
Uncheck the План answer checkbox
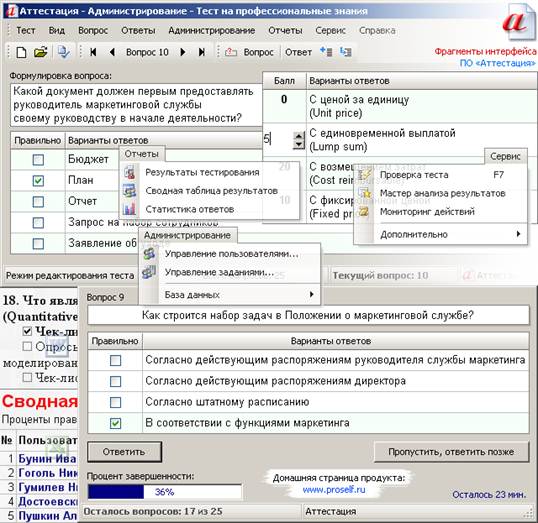click(38, 181)
